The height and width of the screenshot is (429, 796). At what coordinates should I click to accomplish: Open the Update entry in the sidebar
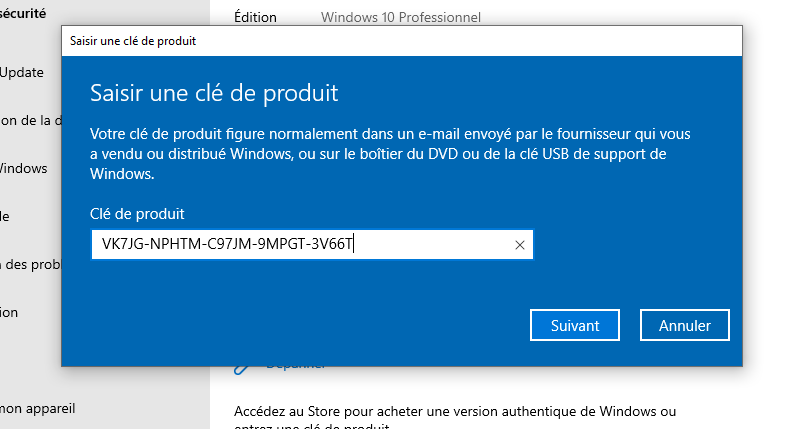tap(22, 72)
